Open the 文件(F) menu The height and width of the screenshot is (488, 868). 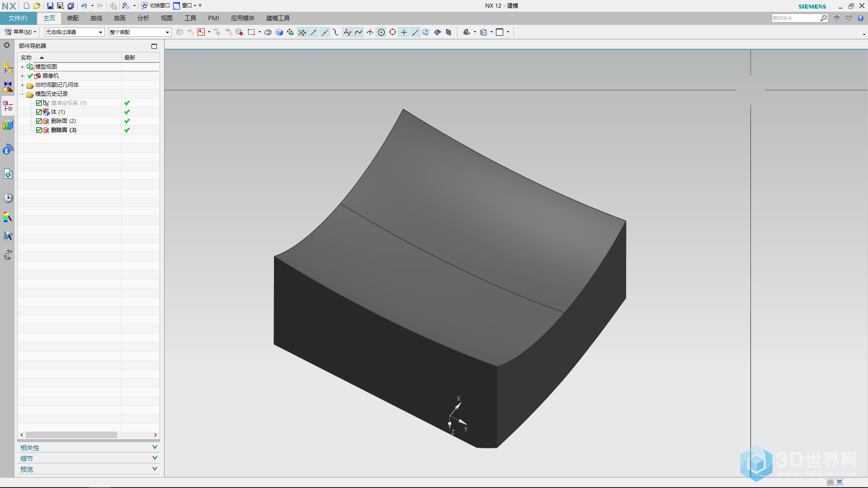(18, 18)
